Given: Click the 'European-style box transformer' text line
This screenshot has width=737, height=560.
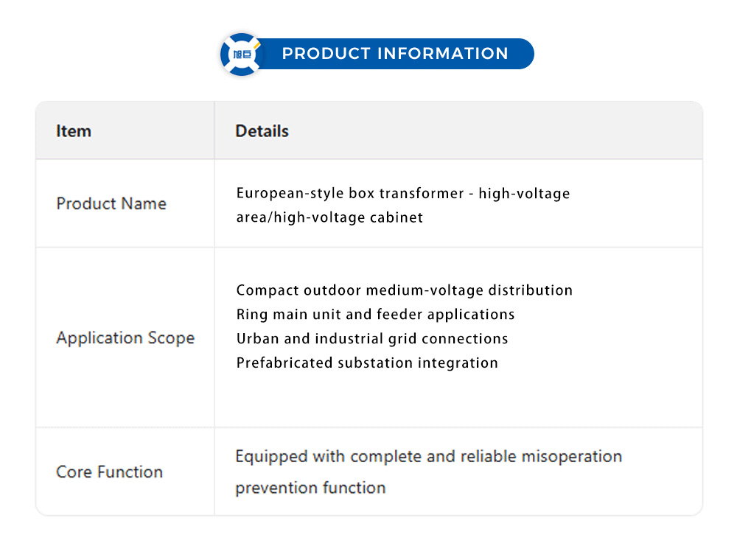Looking at the screenshot, I should click(x=403, y=193).
